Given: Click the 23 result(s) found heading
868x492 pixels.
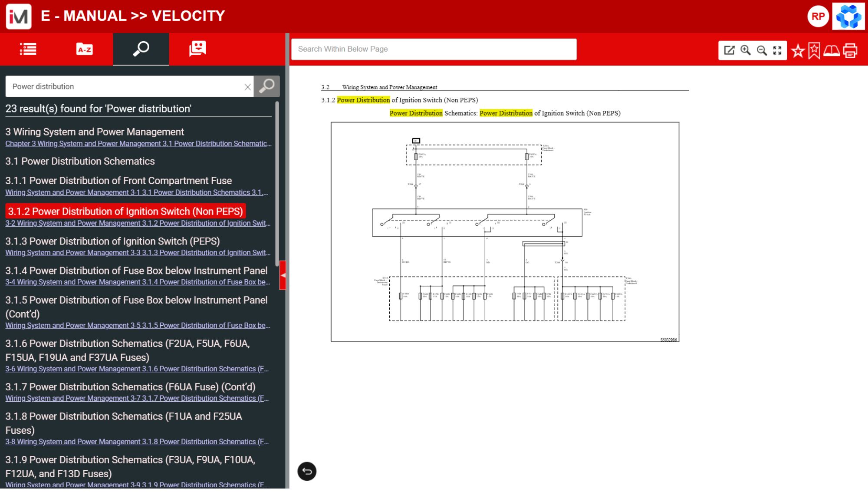Looking at the screenshot, I should coord(98,109).
